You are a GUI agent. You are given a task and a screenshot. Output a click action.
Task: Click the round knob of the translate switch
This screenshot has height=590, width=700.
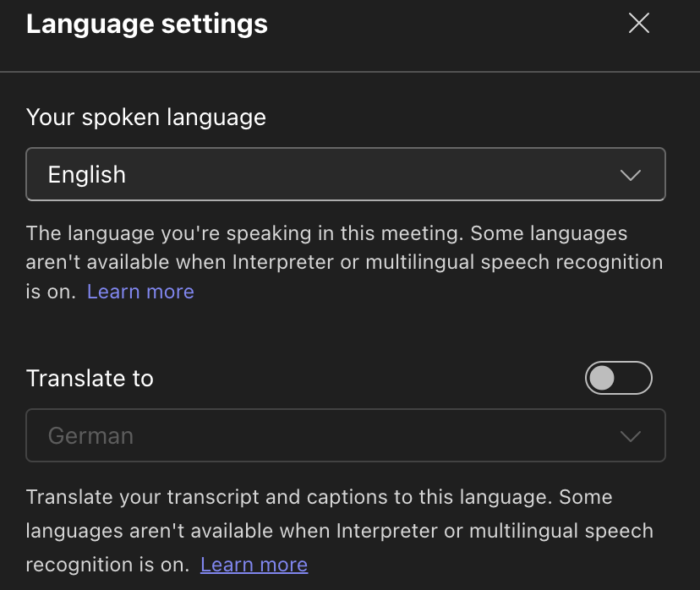pos(602,378)
